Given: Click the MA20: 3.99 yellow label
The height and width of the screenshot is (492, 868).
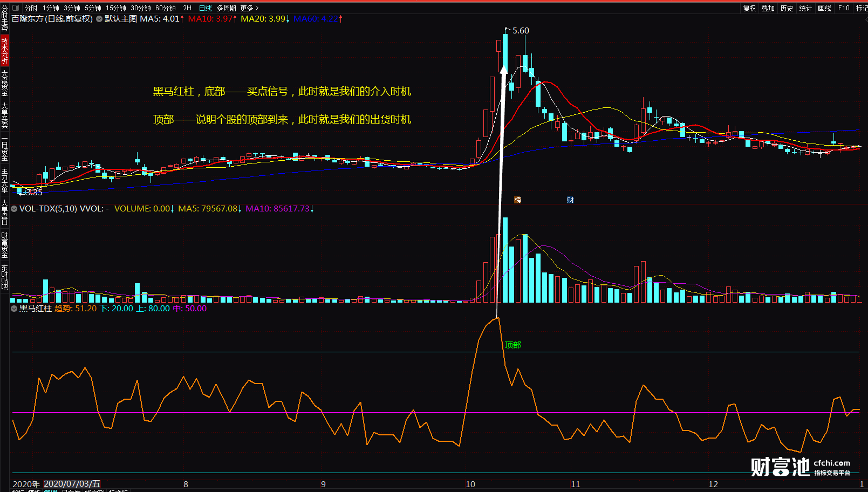Looking at the screenshot, I should tap(265, 19).
